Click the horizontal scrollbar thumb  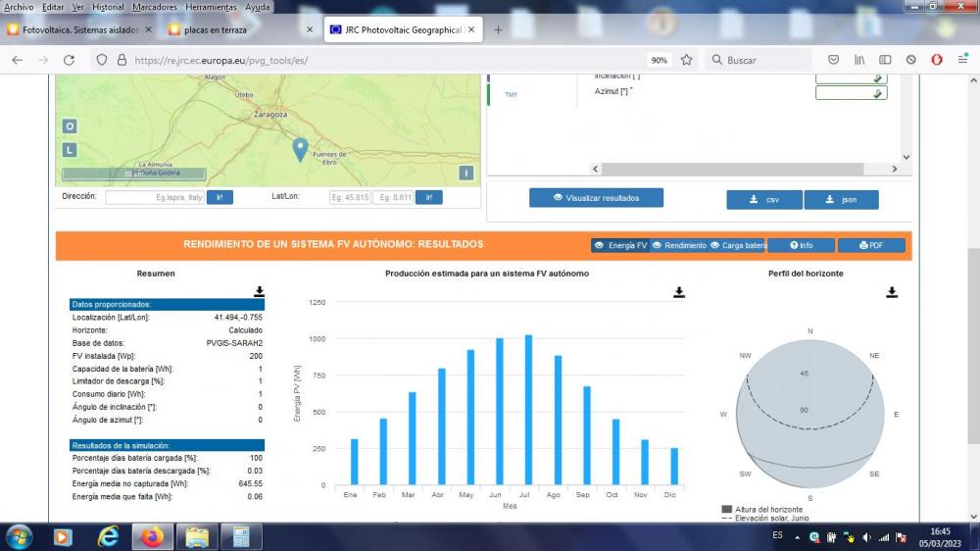tap(732, 169)
